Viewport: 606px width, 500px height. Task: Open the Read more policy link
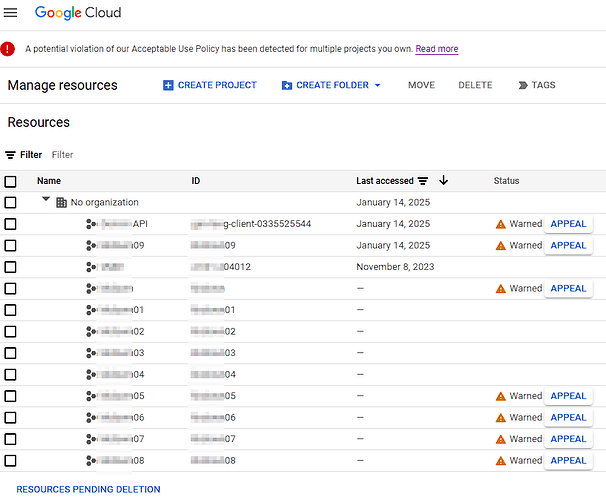[437, 49]
